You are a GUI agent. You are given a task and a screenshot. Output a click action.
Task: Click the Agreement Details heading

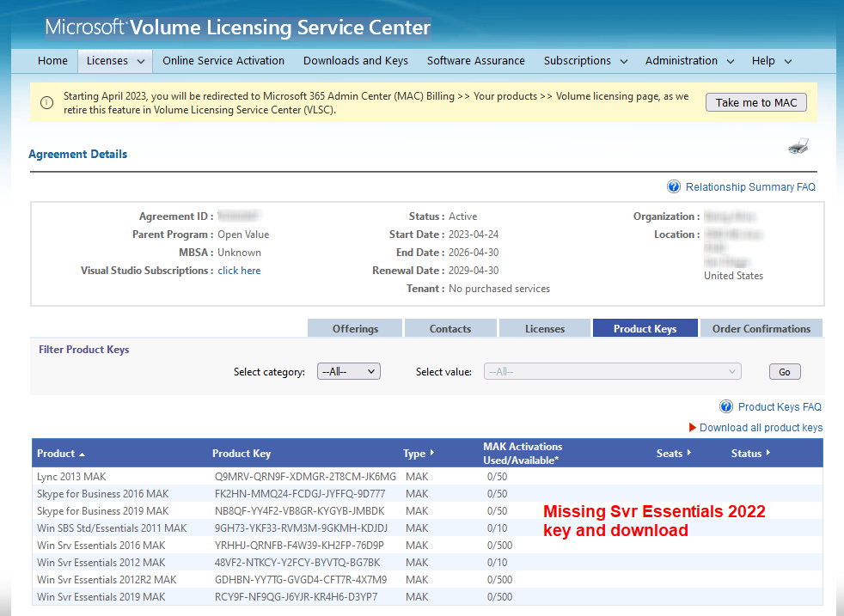click(x=78, y=155)
